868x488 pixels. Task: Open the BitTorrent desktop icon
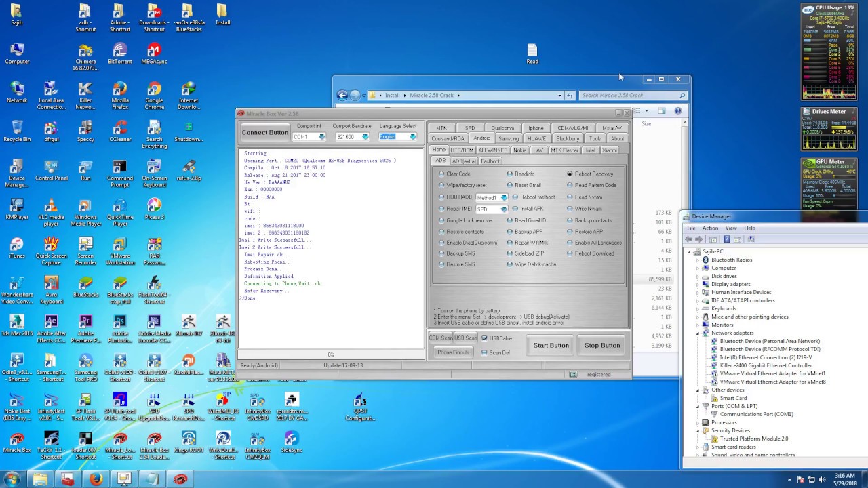point(120,54)
